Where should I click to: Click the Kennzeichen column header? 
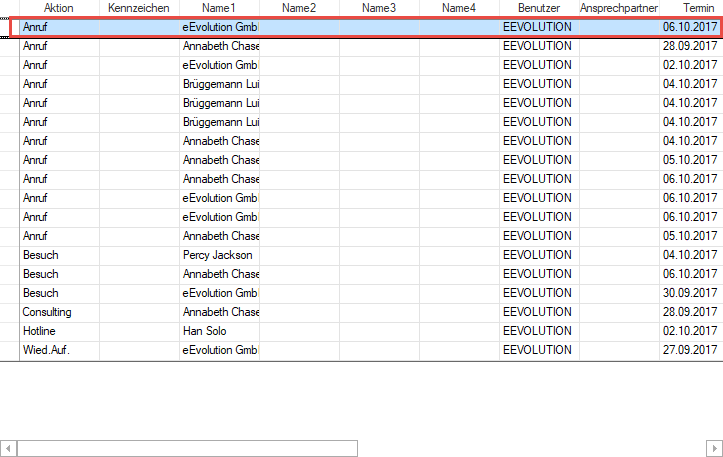click(139, 8)
